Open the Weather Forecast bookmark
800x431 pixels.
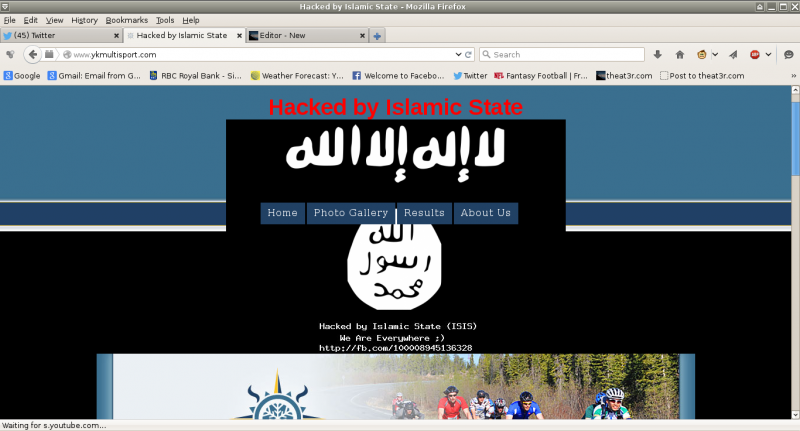[297, 75]
